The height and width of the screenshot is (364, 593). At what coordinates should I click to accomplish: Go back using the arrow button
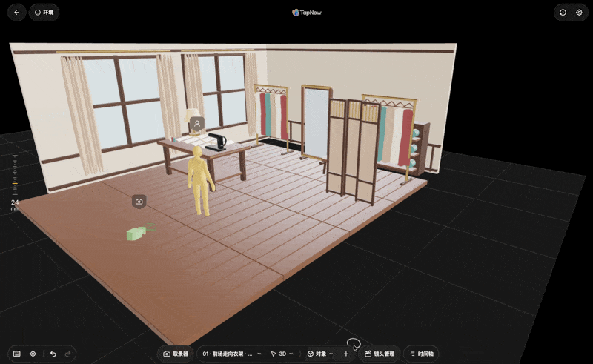pyautogui.click(x=16, y=13)
